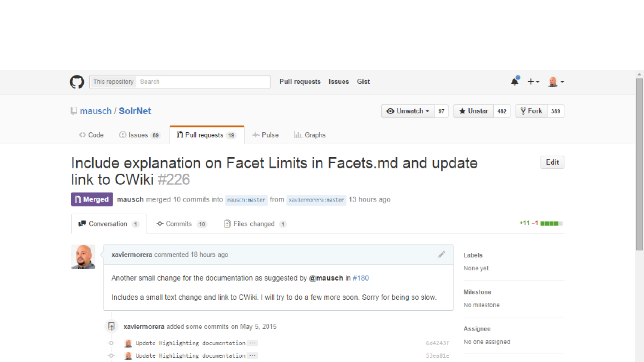Open Issues in top navigation
644x362 pixels.
[x=338, y=82]
